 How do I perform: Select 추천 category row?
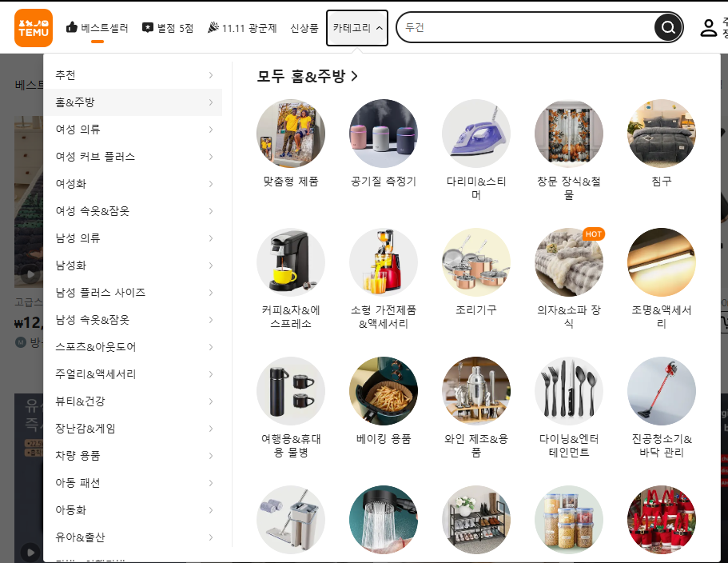[133, 75]
